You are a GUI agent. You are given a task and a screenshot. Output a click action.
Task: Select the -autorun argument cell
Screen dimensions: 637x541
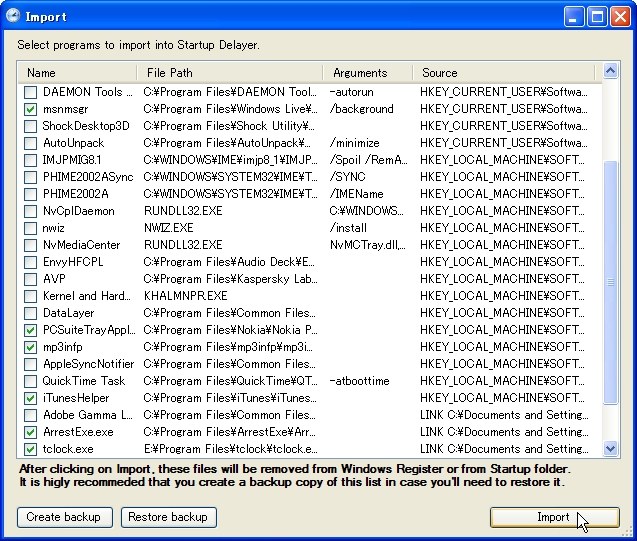point(351,92)
